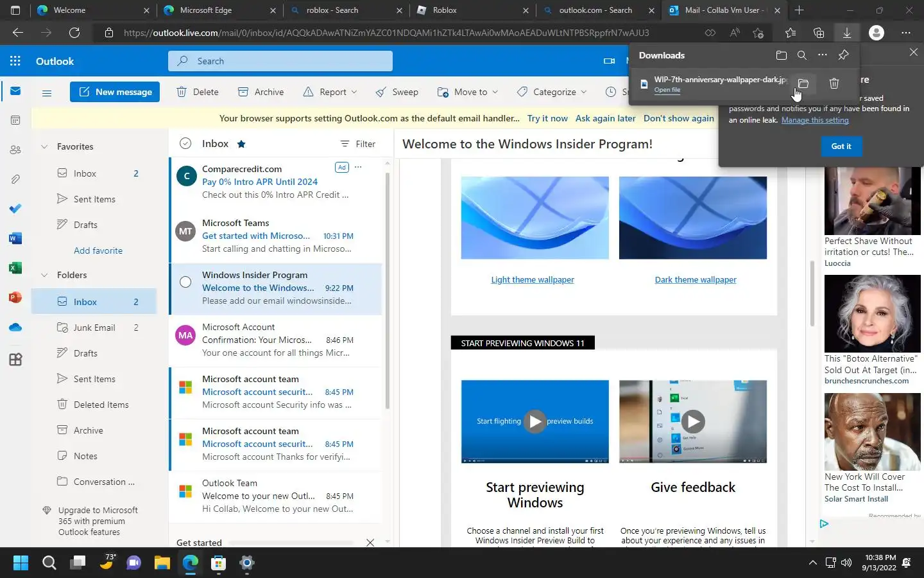
Task: Open a new browser tab
Action: (799, 10)
